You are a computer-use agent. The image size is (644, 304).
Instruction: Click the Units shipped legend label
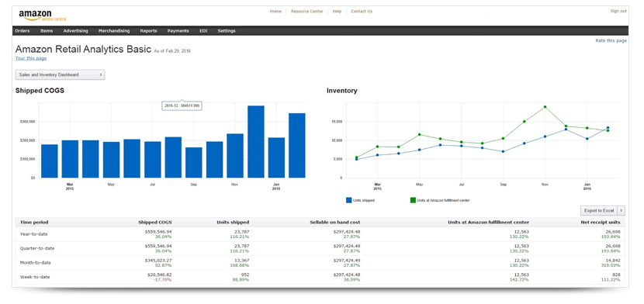click(x=364, y=200)
